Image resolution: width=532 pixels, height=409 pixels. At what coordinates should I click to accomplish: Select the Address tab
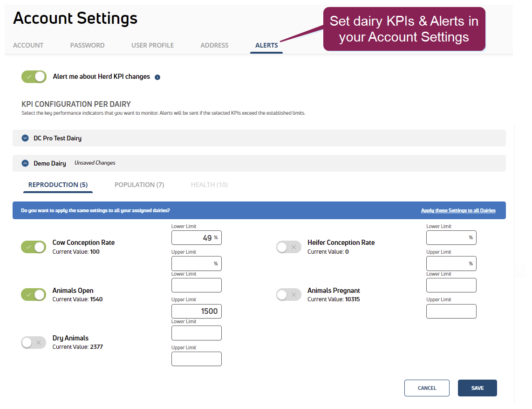(x=214, y=45)
